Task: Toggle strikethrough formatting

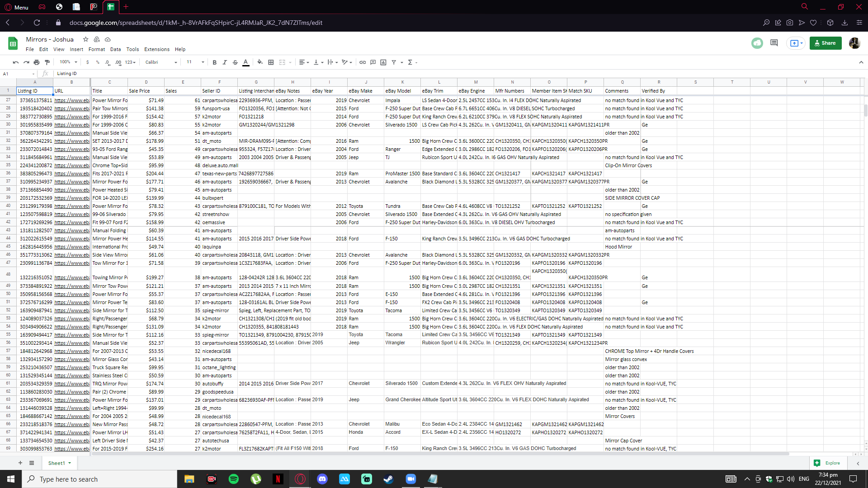Action: tap(235, 62)
